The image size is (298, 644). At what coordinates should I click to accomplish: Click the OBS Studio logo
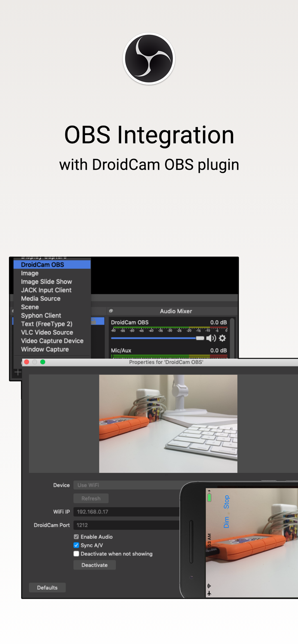pyautogui.click(x=149, y=58)
